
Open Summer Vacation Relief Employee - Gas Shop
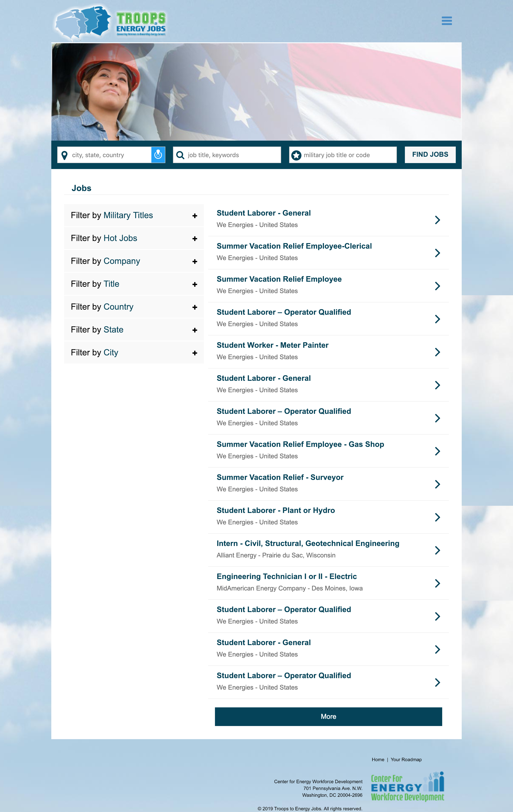point(300,445)
